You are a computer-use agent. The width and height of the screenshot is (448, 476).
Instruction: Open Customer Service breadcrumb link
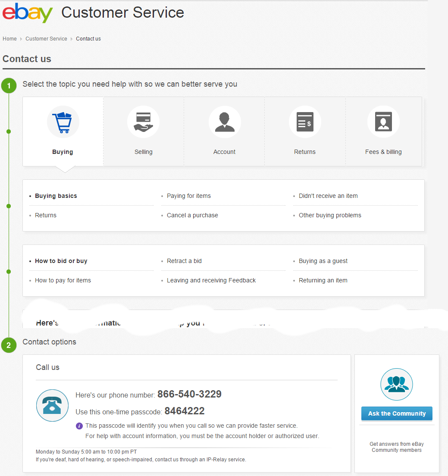[x=46, y=39]
